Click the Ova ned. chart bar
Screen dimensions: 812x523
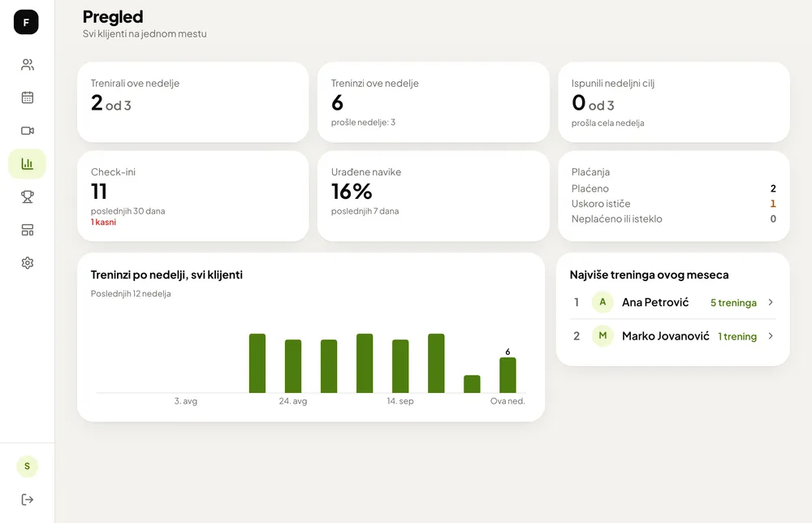(508, 375)
